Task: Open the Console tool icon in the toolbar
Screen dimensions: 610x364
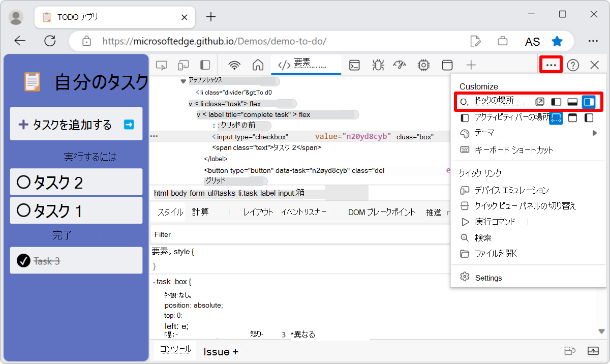Action: pyautogui.click(x=354, y=65)
